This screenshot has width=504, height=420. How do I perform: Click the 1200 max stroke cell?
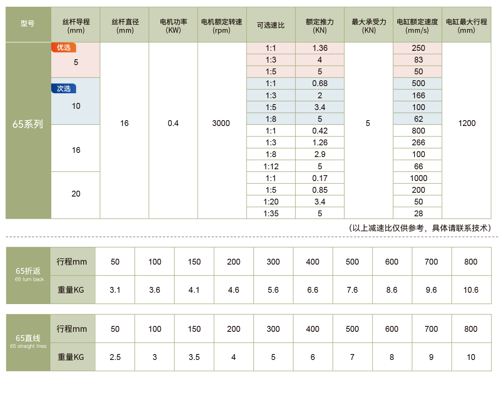467,123
